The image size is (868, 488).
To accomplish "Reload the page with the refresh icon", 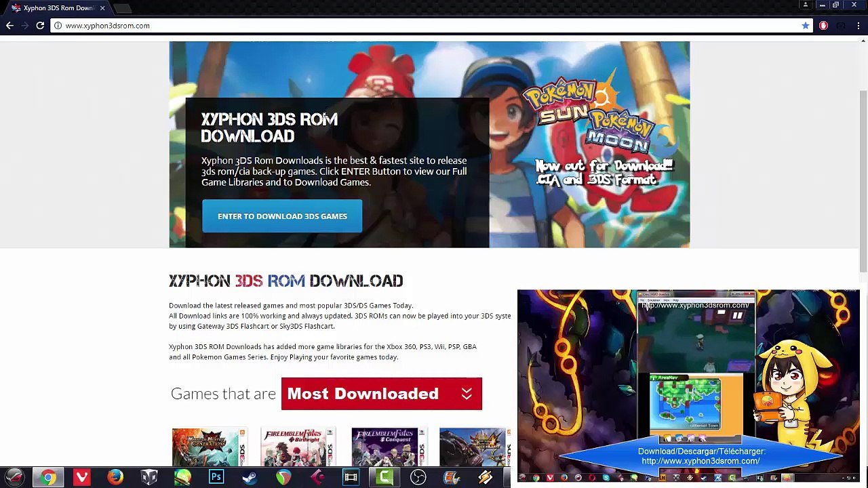I will [40, 26].
